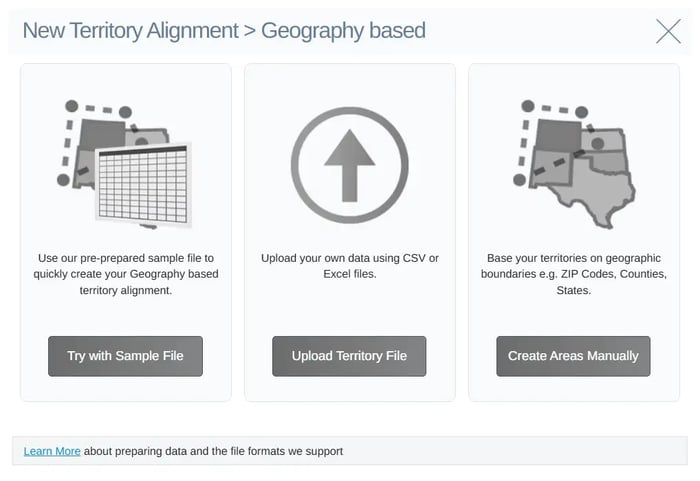
Task: Click the pre-prepared sample file description text
Action: [x=126, y=274]
